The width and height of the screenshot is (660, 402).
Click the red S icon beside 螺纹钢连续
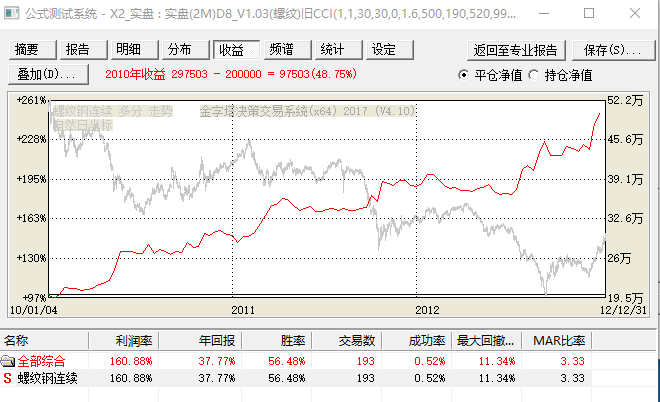click(7, 378)
